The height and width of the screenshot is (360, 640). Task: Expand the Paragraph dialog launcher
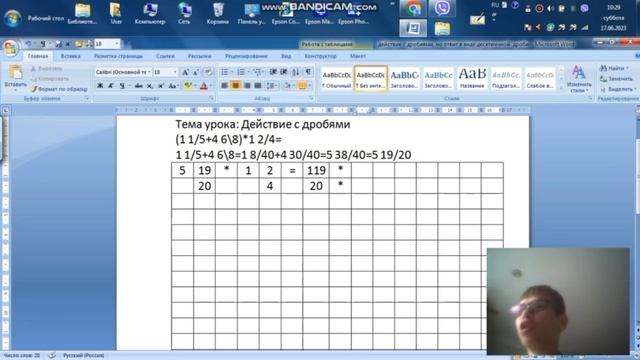click(x=311, y=98)
